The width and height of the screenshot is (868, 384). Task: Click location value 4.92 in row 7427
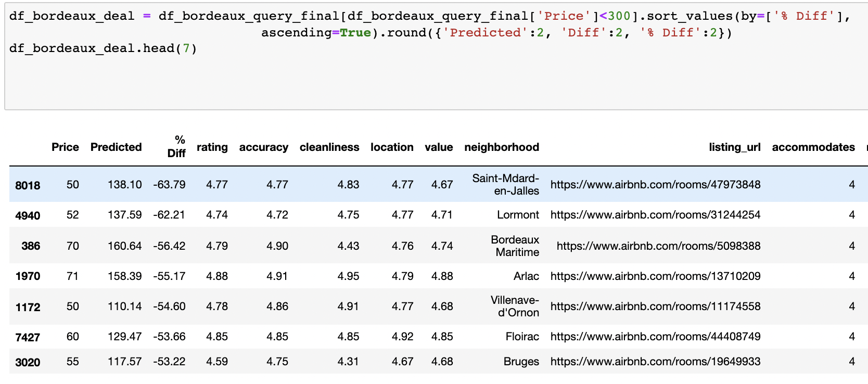click(402, 337)
